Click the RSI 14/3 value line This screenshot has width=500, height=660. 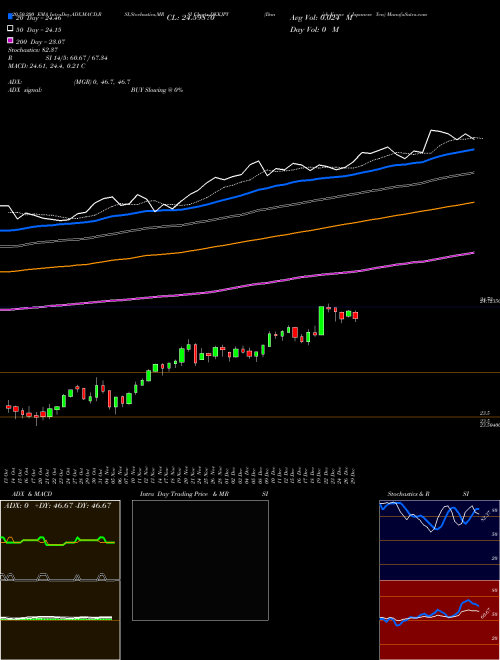coord(58,58)
